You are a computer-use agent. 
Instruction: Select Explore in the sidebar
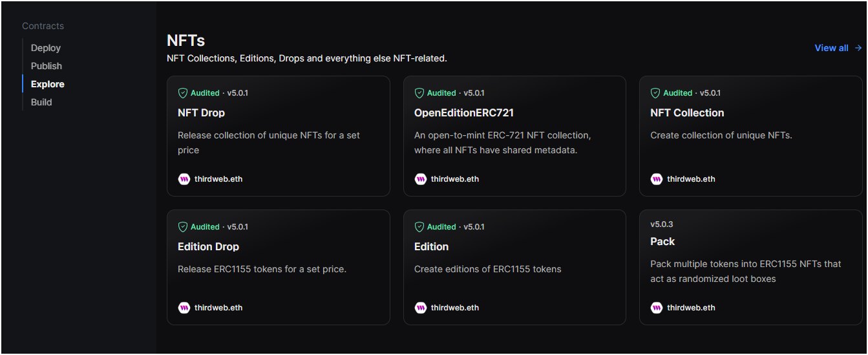coord(48,84)
